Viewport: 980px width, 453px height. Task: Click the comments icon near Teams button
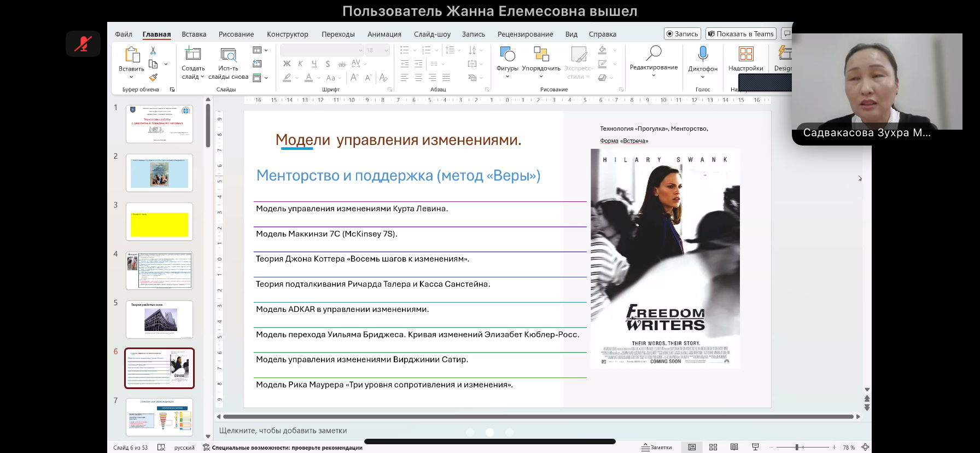click(x=787, y=33)
